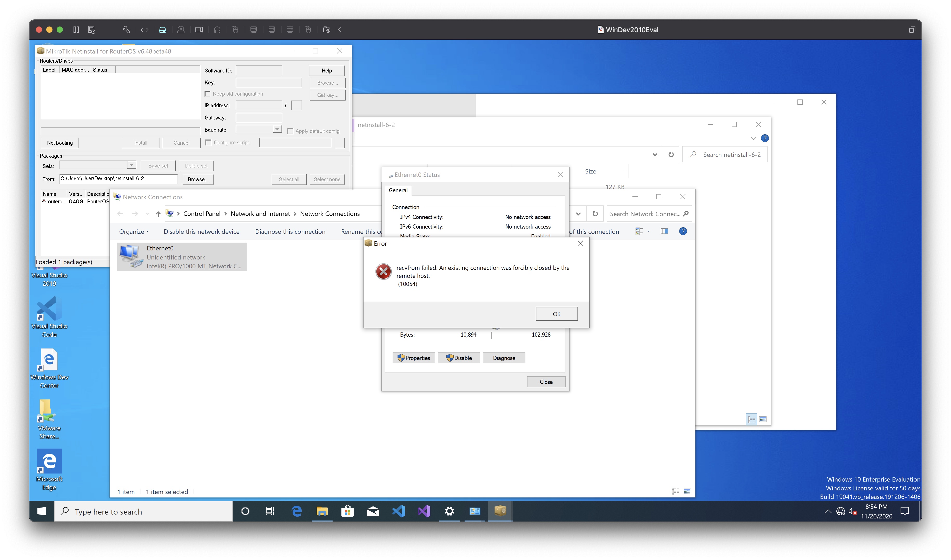Tick the Configure script checkbox
Viewport: 951px width, 560px height.
(x=208, y=142)
